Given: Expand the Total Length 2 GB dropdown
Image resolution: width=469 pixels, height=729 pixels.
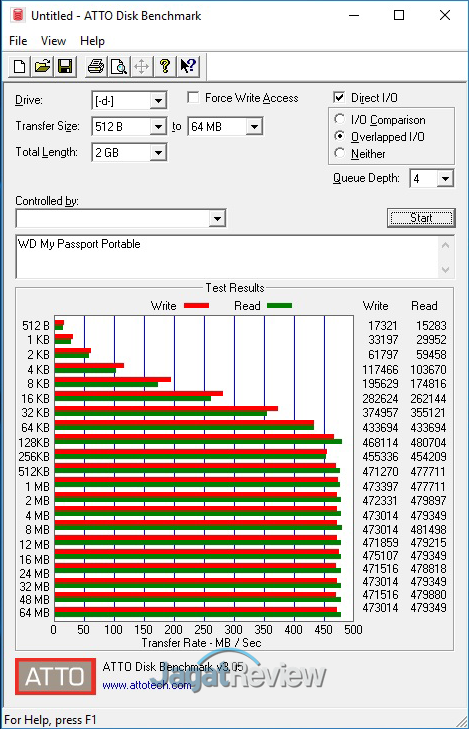Looking at the screenshot, I should click(158, 152).
